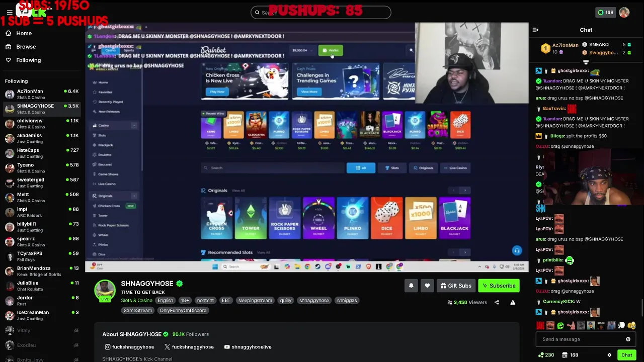
Task: Open the profile avatar menu
Action: 624,12
